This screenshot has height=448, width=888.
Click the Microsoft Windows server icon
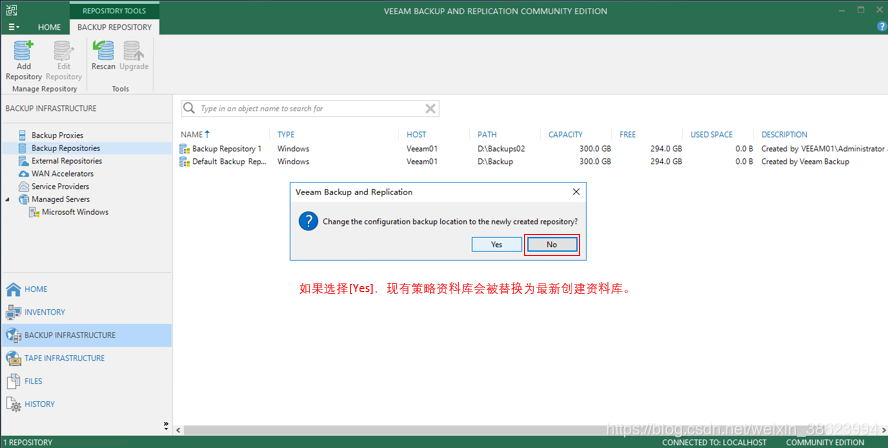[x=34, y=212]
